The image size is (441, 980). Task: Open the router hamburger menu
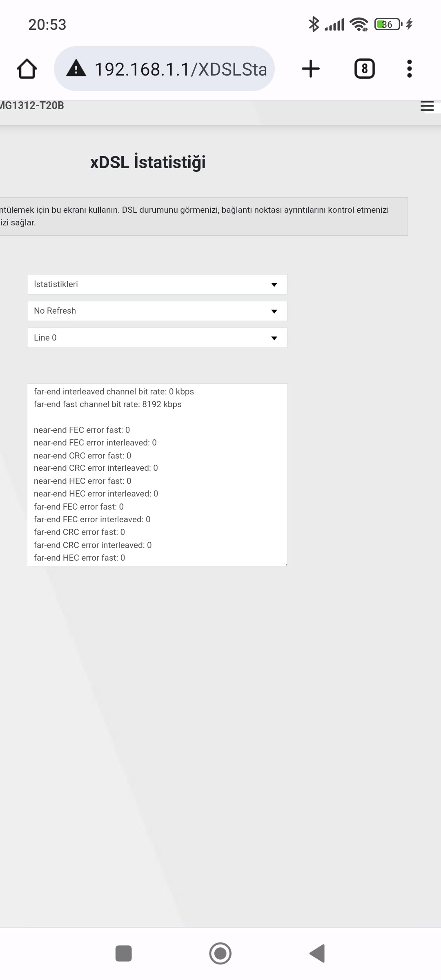pos(427,106)
